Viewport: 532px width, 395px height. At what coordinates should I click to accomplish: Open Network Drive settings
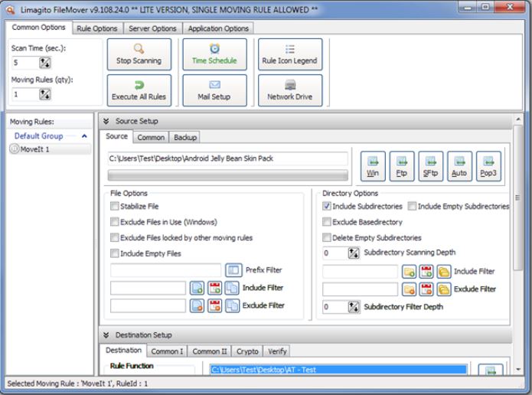[x=290, y=90]
